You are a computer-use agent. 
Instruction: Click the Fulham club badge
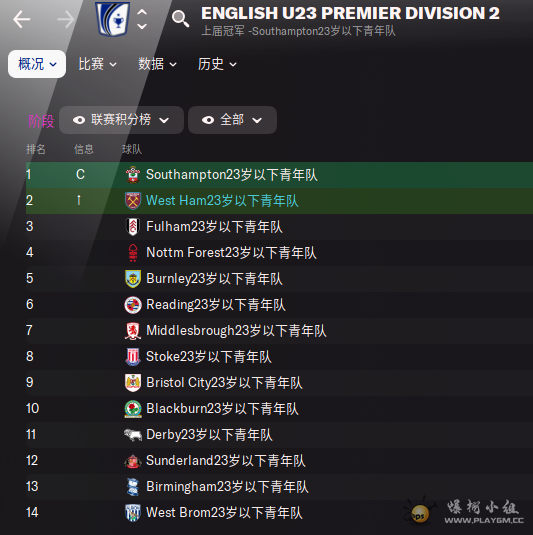(x=133, y=227)
